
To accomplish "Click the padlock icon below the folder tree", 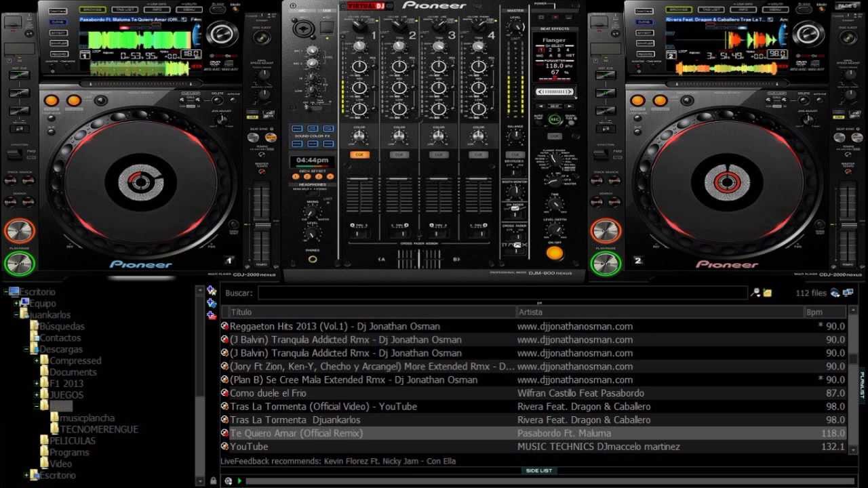I will click(213, 481).
